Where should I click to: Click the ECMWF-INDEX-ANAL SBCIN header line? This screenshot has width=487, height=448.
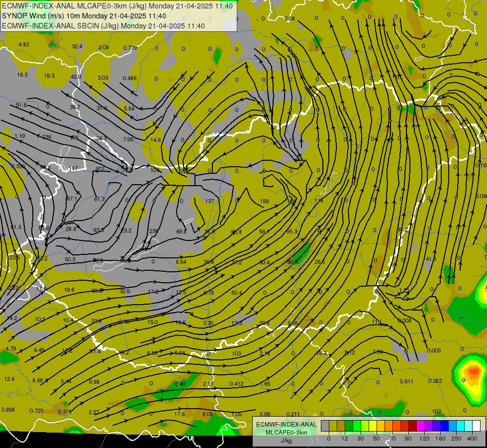(x=103, y=26)
